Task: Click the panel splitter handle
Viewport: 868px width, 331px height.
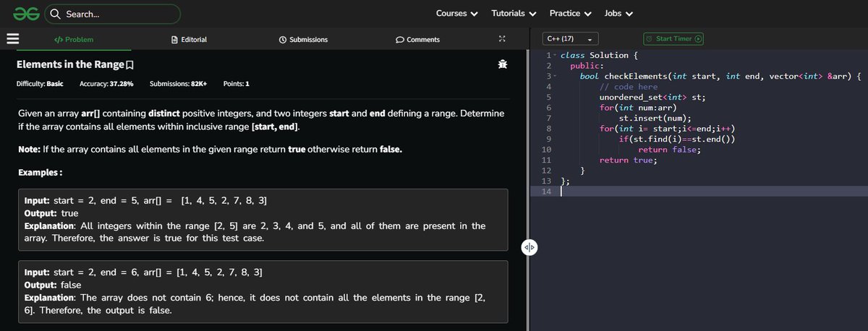Action: 529,247
